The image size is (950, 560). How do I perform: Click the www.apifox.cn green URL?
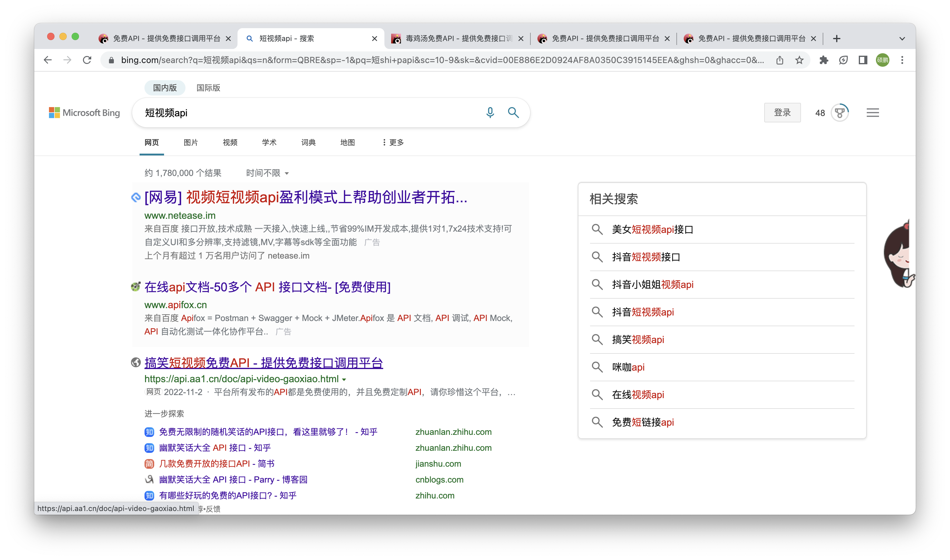pos(175,305)
